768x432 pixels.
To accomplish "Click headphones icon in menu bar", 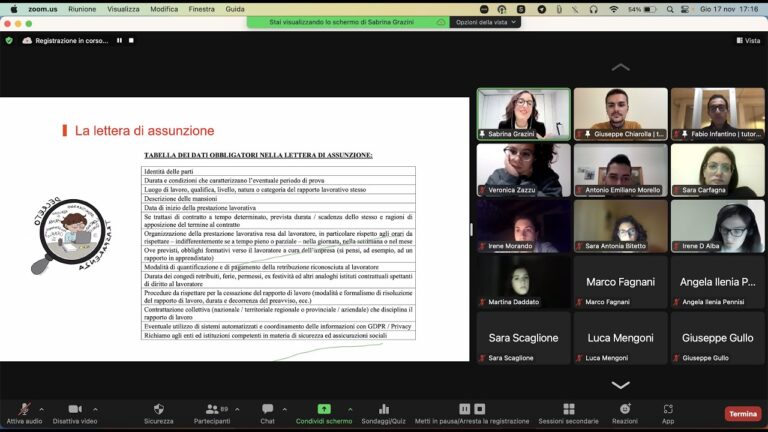I will (x=593, y=9).
